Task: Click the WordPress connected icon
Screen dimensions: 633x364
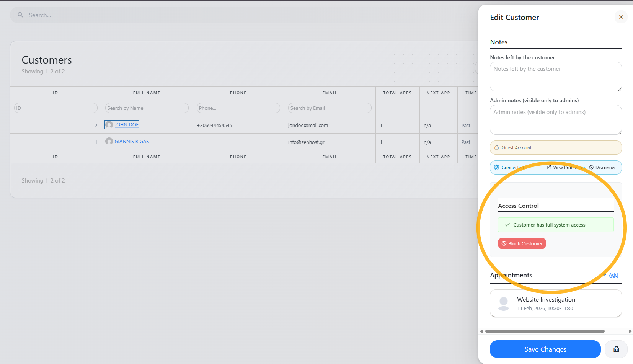Action: coord(497,167)
